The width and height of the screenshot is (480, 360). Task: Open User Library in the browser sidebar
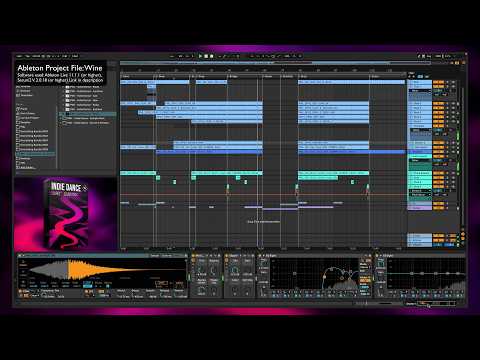27,113
